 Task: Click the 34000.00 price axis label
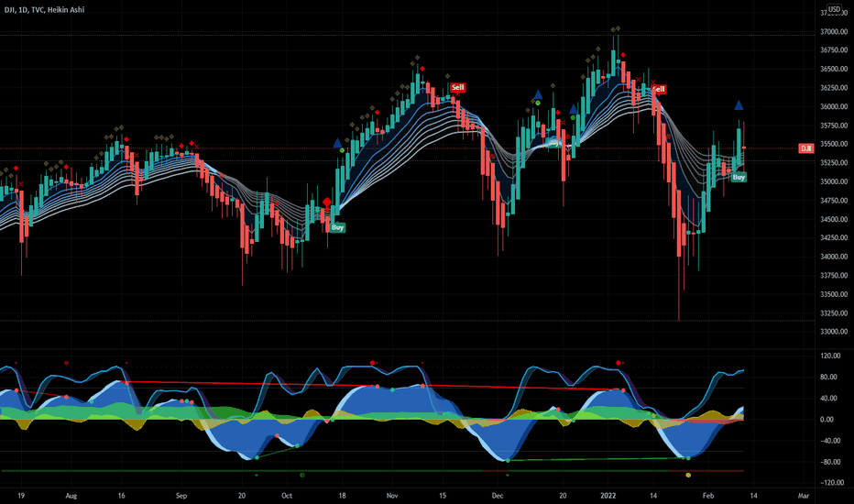point(834,257)
